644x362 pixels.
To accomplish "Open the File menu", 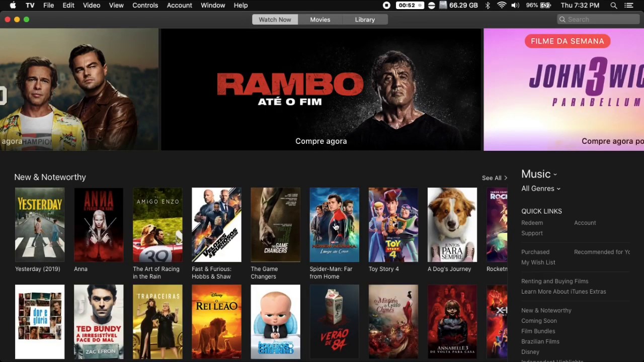I will point(49,6).
